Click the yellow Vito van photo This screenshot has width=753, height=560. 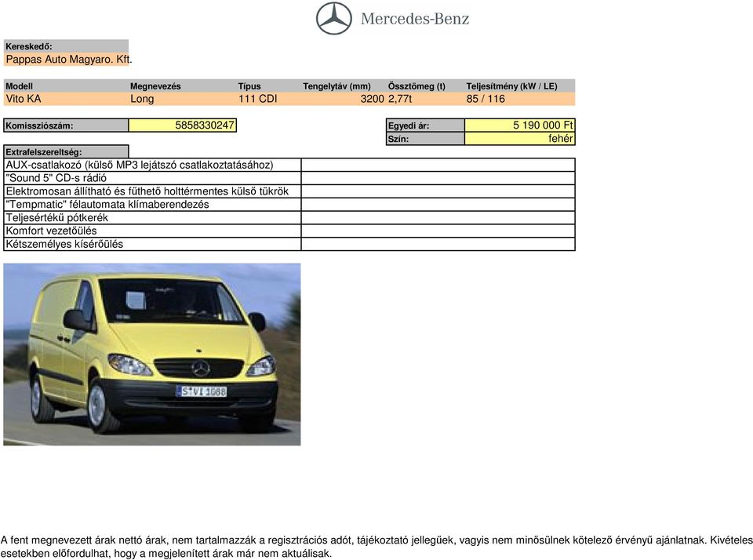151,355
